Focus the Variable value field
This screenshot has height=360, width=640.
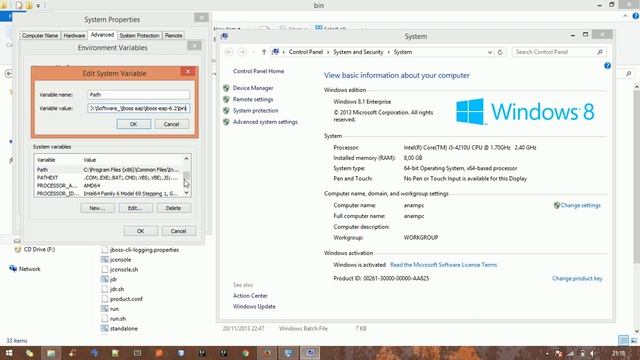pyautogui.click(x=138, y=108)
